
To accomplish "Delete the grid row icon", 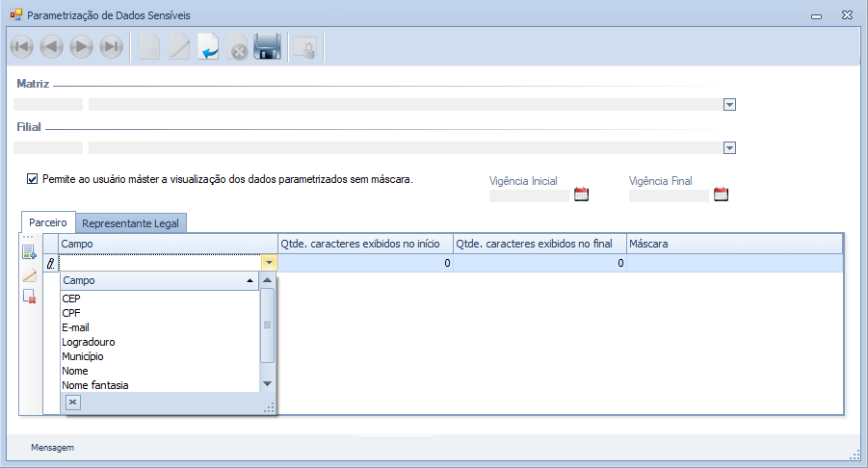I will 29,297.
